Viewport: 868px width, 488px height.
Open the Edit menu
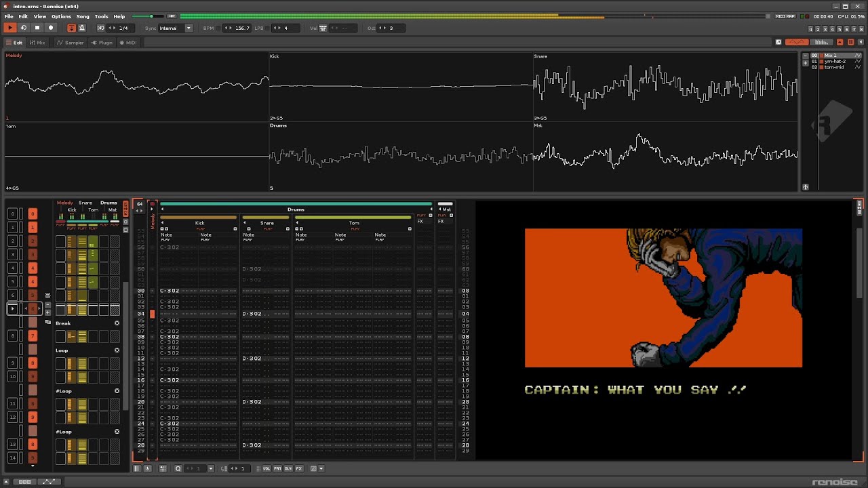(x=23, y=16)
